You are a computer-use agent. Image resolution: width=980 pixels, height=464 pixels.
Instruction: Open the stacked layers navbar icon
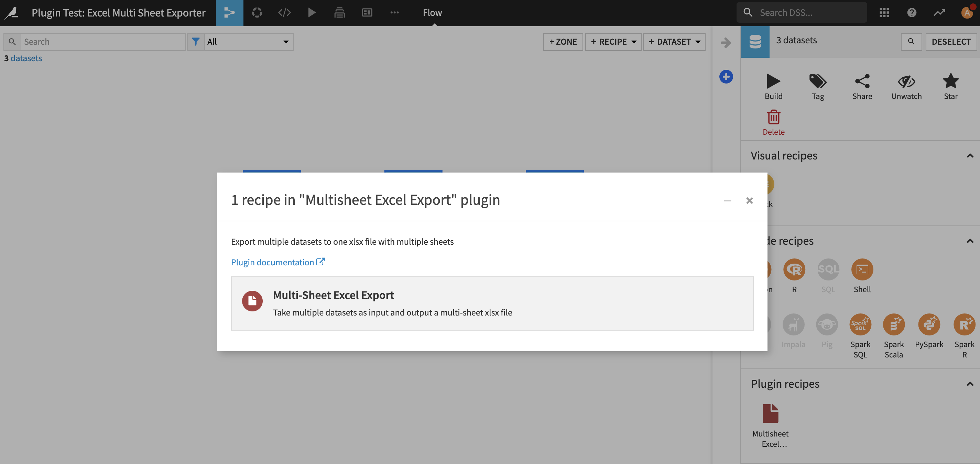coord(339,13)
